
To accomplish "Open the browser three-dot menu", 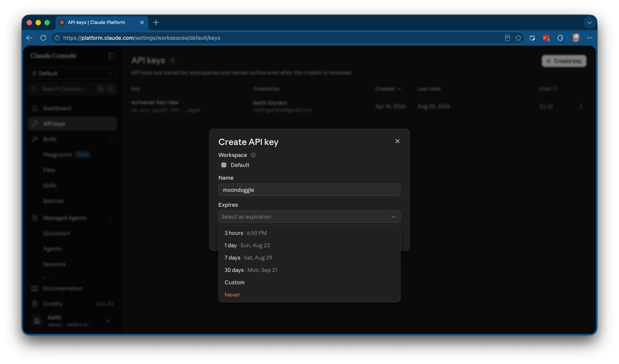I will (589, 38).
